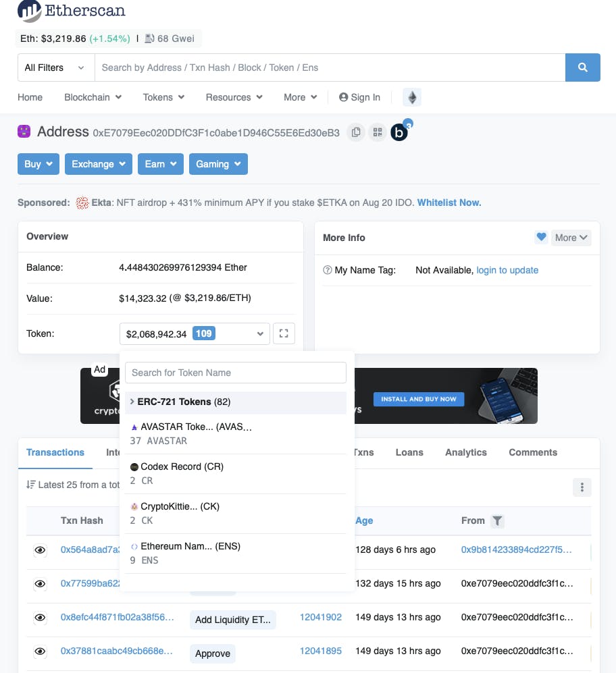Open the Blockscan chat 'b' icon
The height and width of the screenshot is (673, 616).
(399, 132)
